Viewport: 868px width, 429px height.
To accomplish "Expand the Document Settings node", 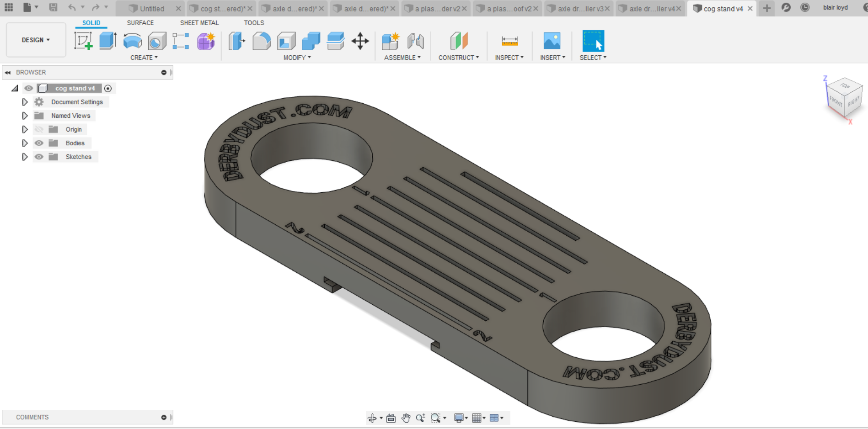I will coord(25,102).
